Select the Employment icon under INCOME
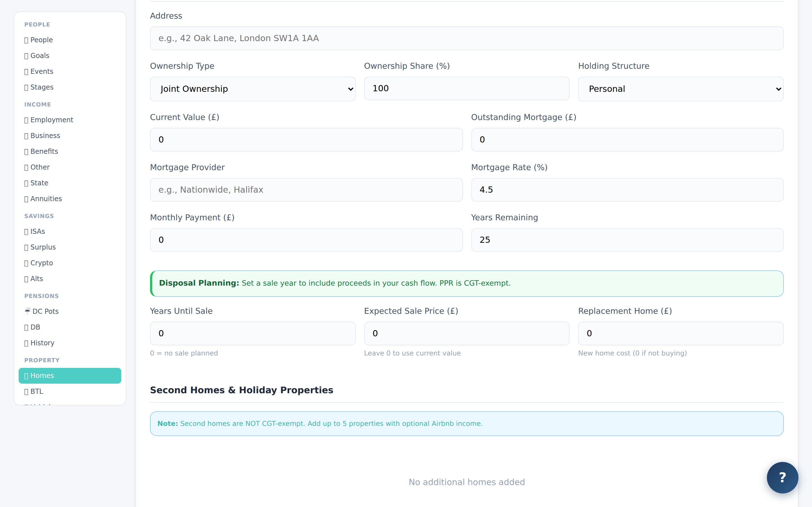812x507 pixels. (x=27, y=120)
